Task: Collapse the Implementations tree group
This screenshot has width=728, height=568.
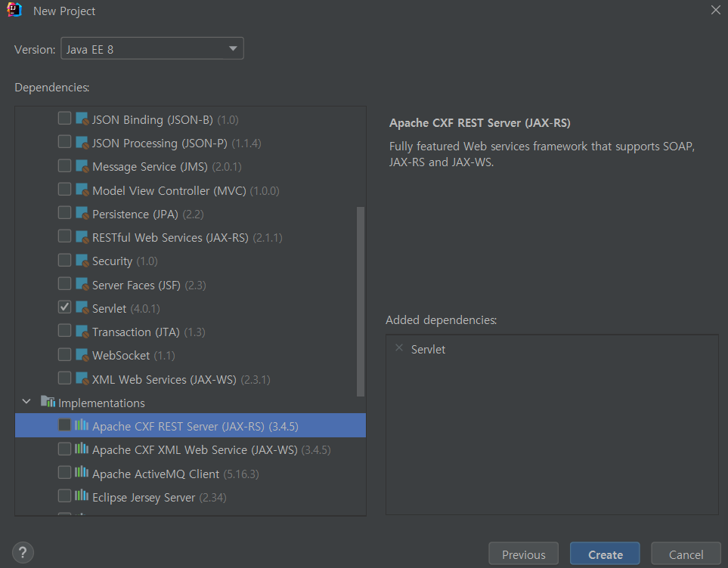Action: coord(26,401)
